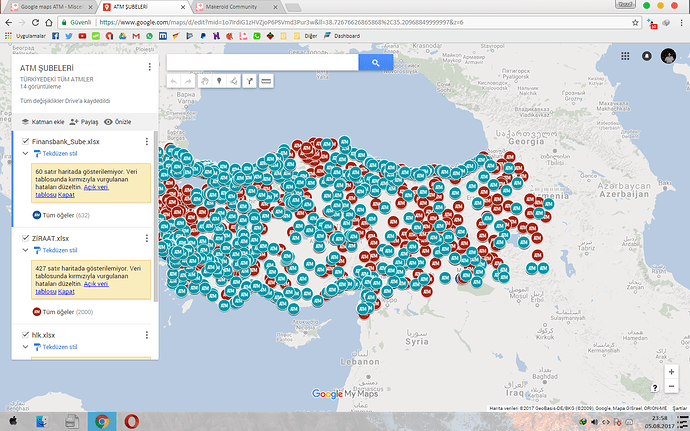Click Kapat in ZİRAAT warning box
This screenshot has width=690, height=431.
66,291
